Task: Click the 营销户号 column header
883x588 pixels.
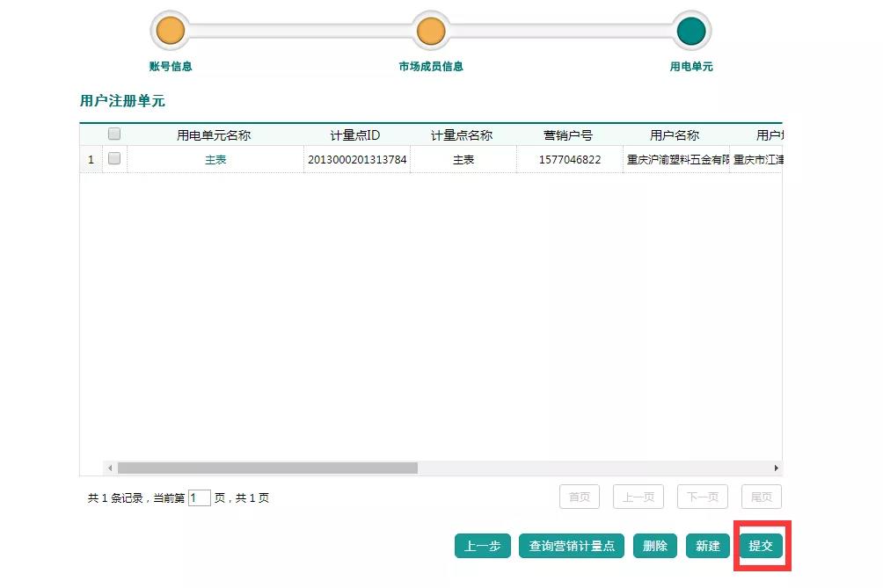Action: (567, 135)
